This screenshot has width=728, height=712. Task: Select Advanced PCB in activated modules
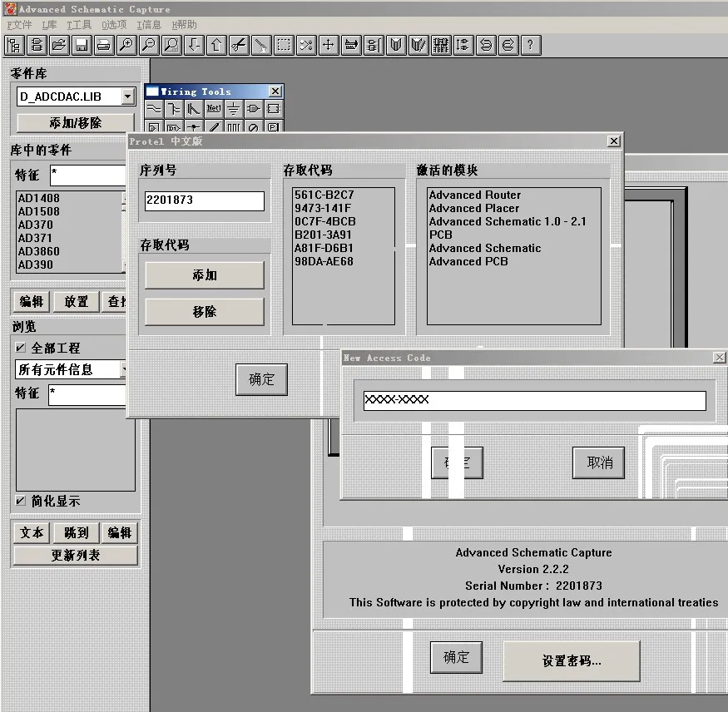pyautogui.click(x=468, y=261)
